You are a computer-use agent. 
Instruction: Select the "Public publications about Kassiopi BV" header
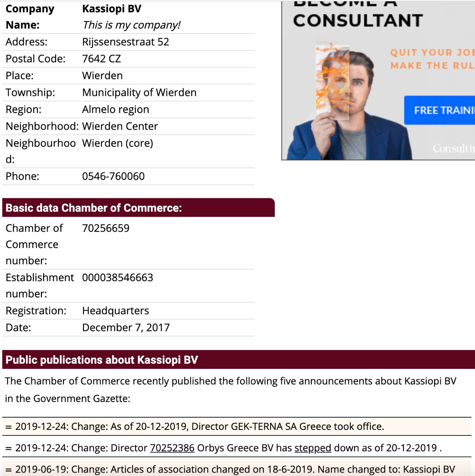coord(238,360)
